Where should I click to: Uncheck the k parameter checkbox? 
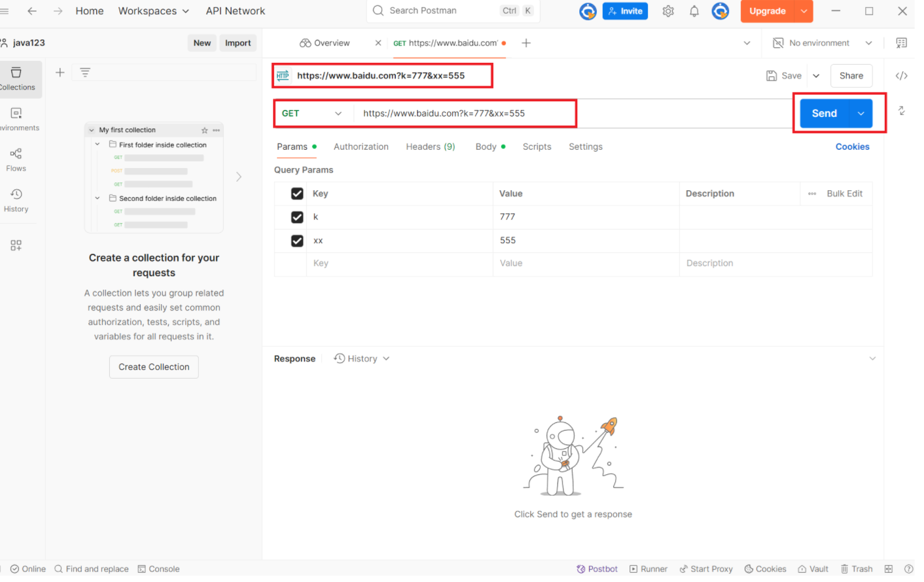tap(297, 217)
